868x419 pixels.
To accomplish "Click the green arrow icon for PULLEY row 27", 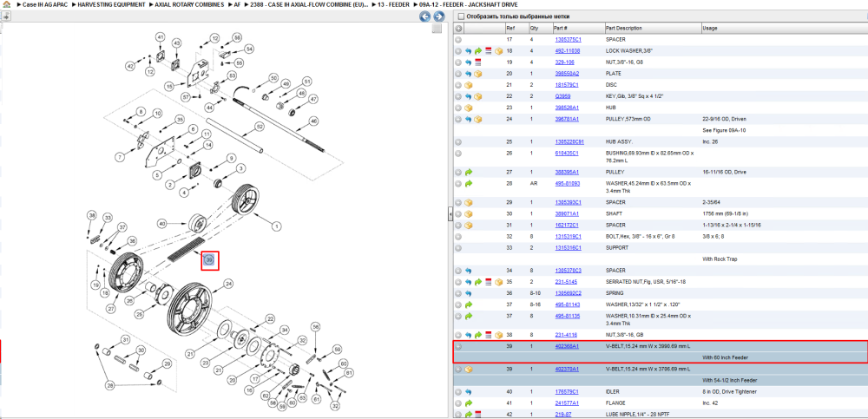I will pyautogui.click(x=469, y=172).
